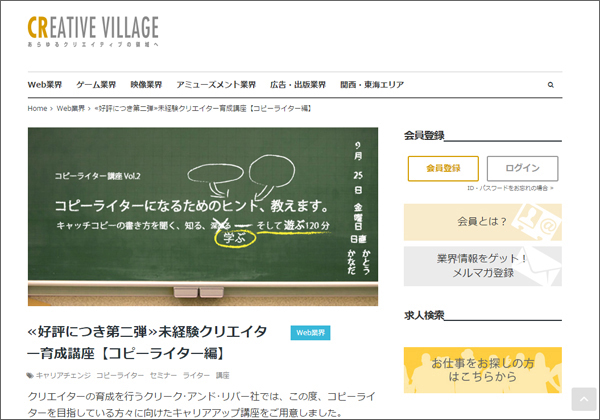The height and width of the screenshot is (420, 600).
Task: Open the 会員とは？ banner
Action: (482, 222)
